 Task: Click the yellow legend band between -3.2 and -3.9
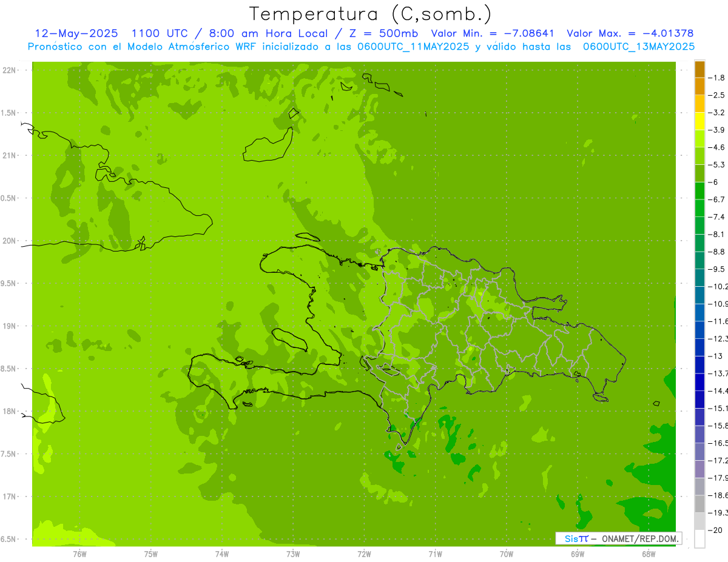coord(699,121)
